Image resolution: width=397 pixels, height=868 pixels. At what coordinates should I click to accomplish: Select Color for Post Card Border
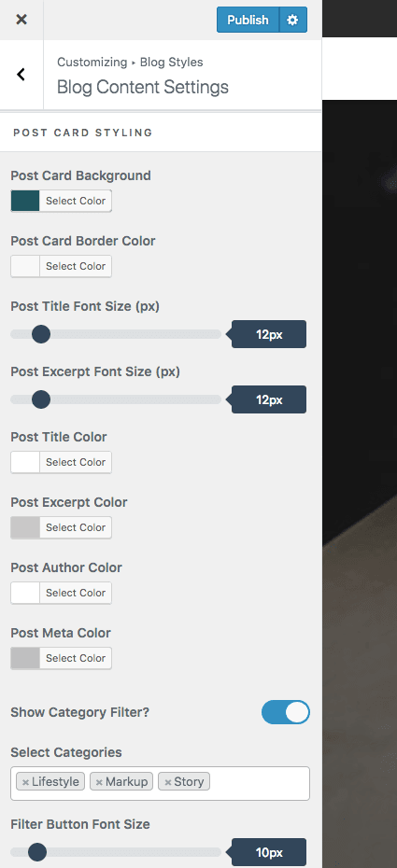tap(76, 266)
